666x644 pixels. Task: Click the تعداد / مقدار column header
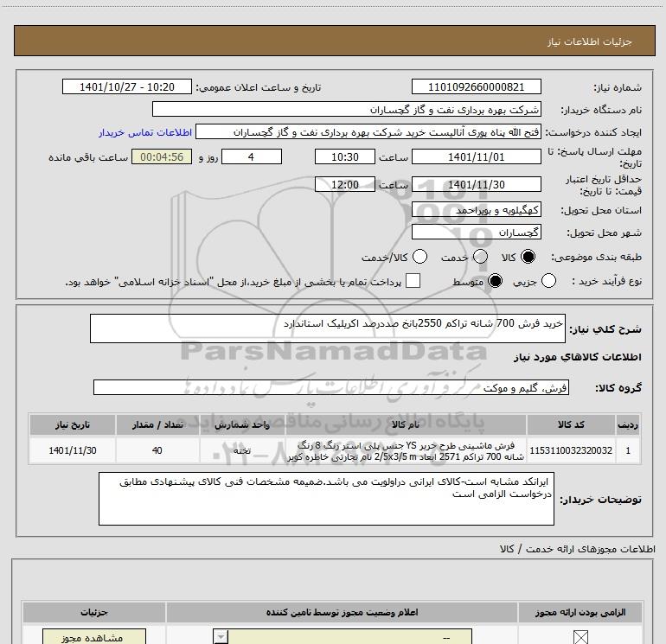pos(157,424)
